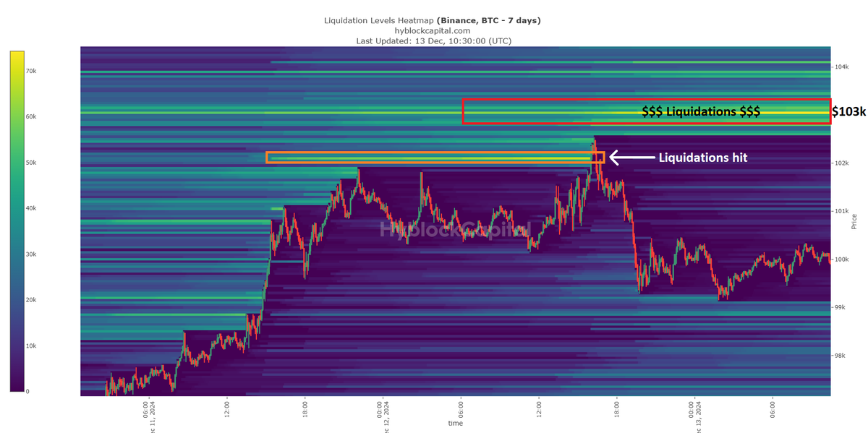The image size is (868, 433).
Task: Click the 50k color scale label
Action: pos(32,163)
